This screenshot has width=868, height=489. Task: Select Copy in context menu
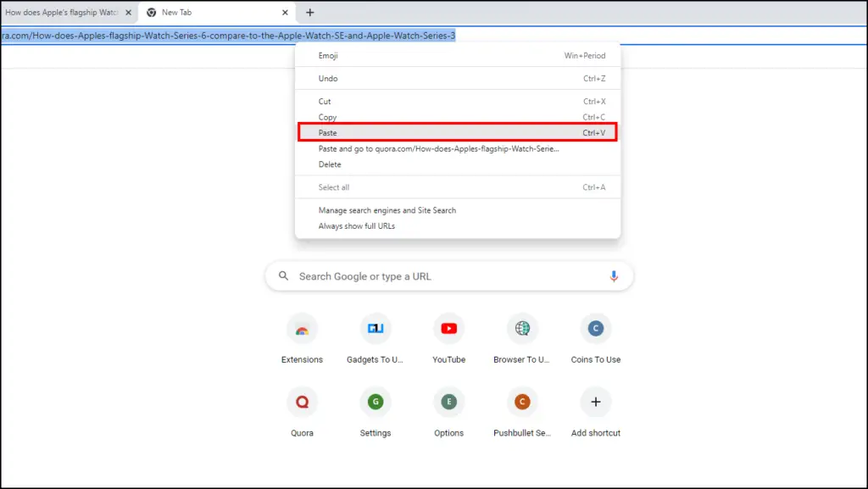pyautogui.click(x=458, y=117)
